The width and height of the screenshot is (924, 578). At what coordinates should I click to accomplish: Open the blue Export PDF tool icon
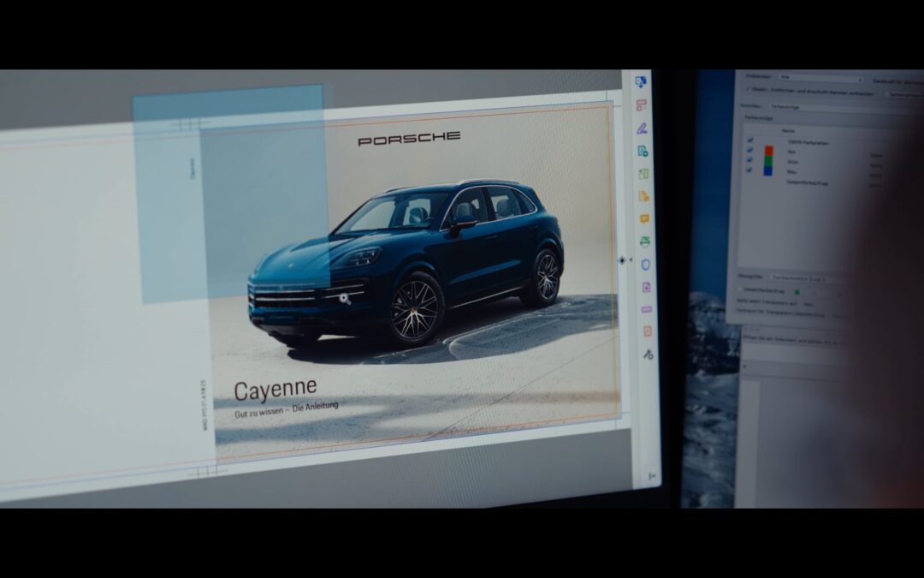(641, 82)
